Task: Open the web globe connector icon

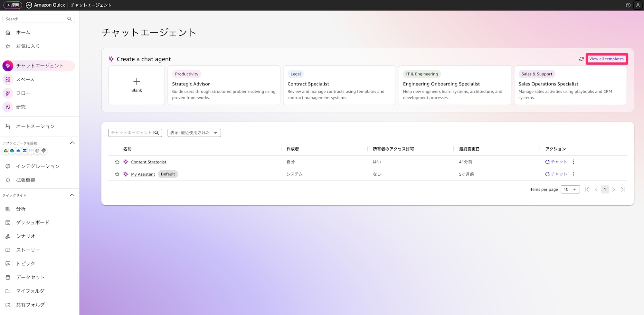Action: point(37,151)
